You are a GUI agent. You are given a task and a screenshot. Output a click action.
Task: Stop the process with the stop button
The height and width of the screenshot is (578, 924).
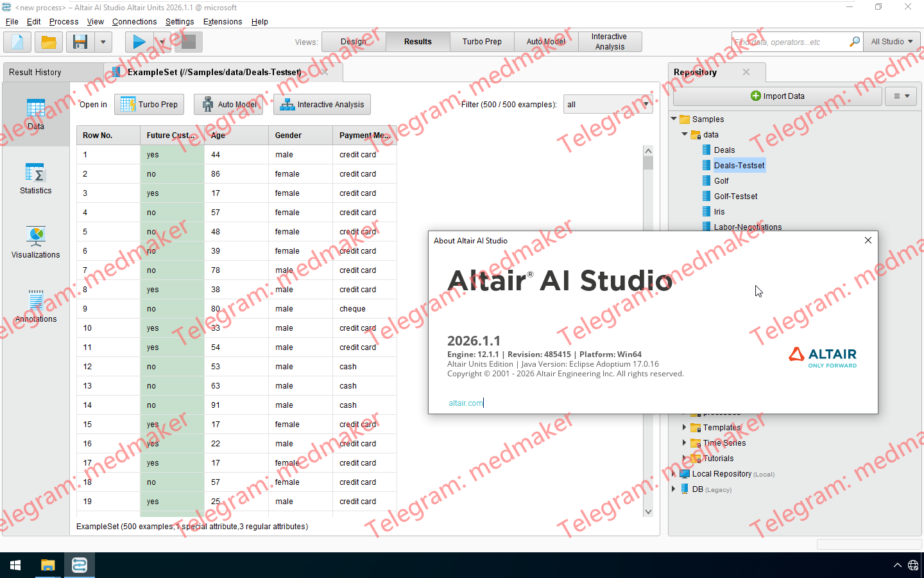pos(189,42)
